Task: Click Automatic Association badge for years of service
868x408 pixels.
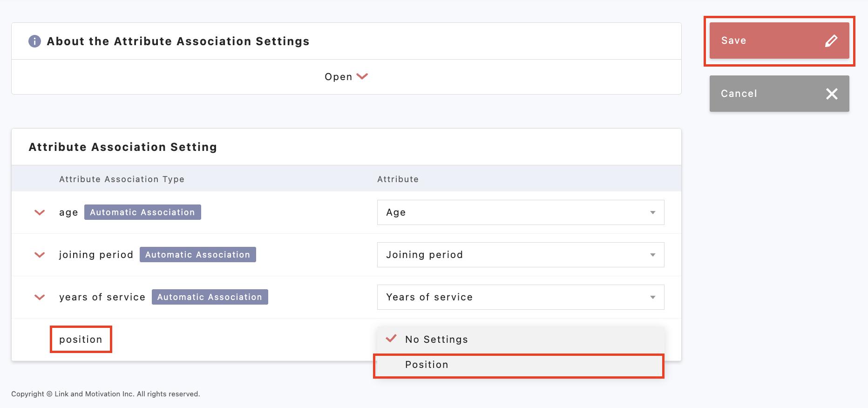Action: 210,297
